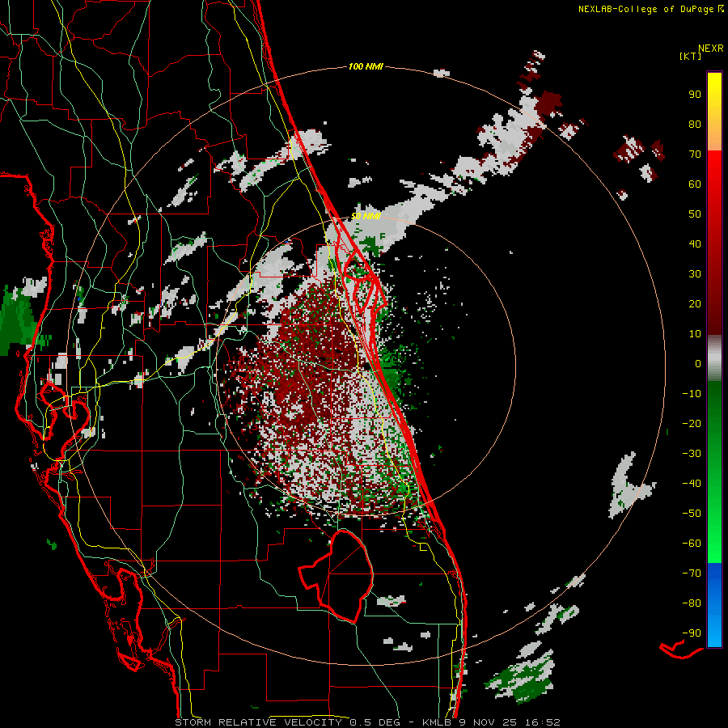Click the 0 knots scale label

tap(698, 364)
